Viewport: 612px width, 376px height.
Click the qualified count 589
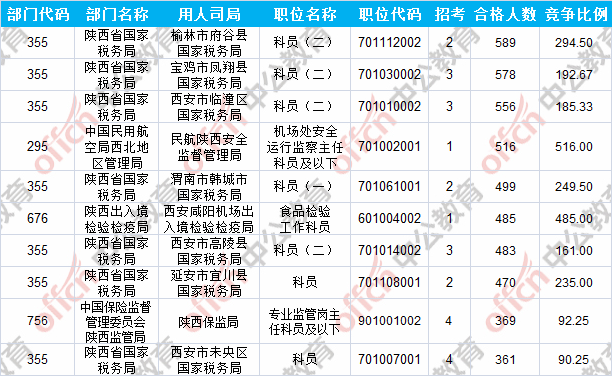tap(505, 43)
